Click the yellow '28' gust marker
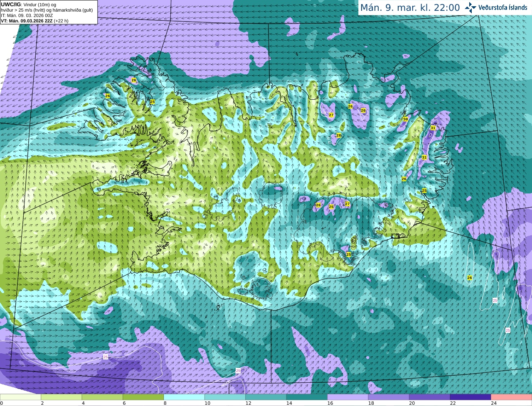Screen dimensions: 532x406 pyautogui.click(x=339, y=135)
